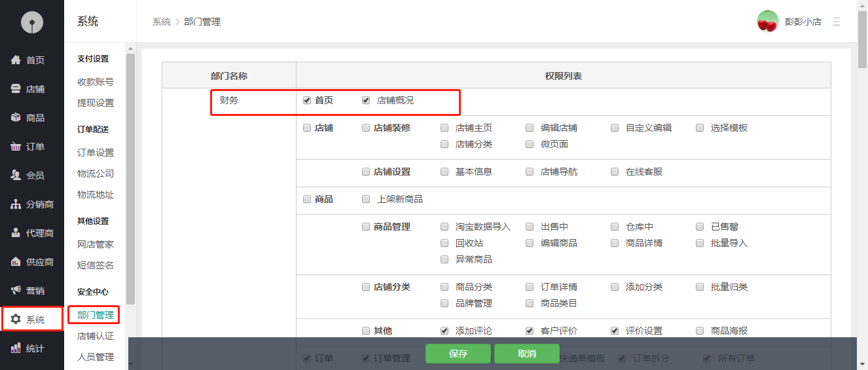Tick the 淘宝数据导入 checkbox
The height and width of the screenshot is (370, 868).
click(444, 227)
